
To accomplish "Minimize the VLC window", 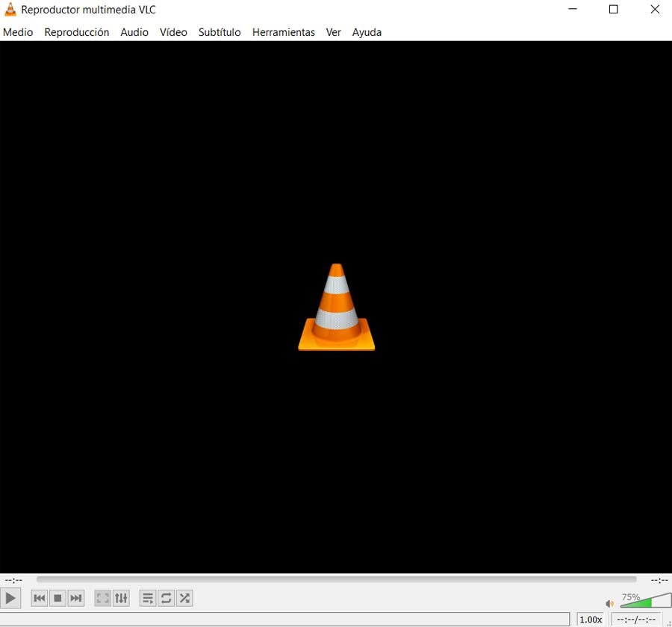I will 573,9.
